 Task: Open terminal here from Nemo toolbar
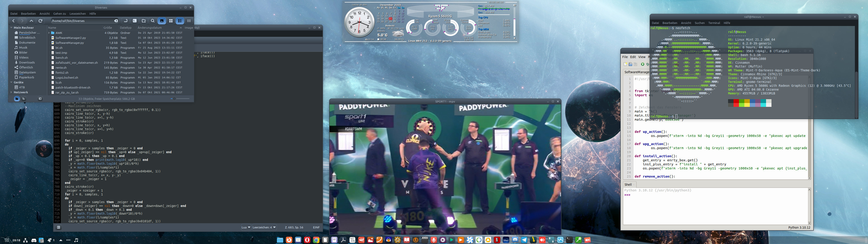134,21
